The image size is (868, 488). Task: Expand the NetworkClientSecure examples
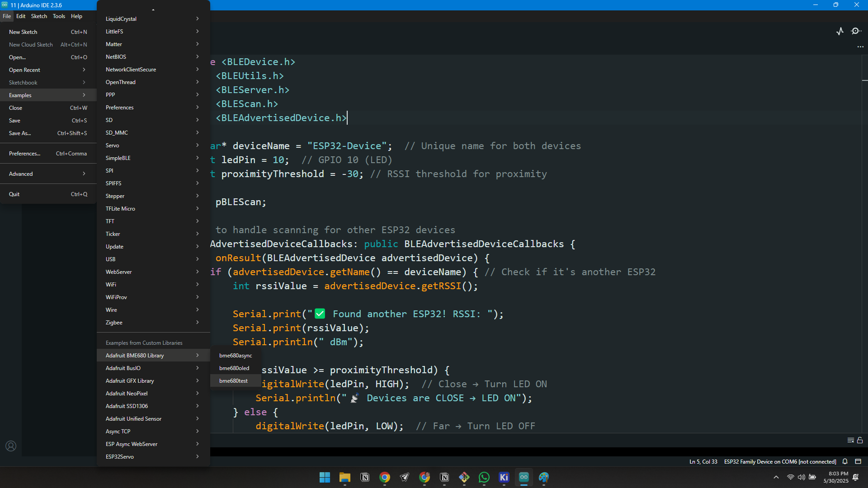tap(153, 70)
